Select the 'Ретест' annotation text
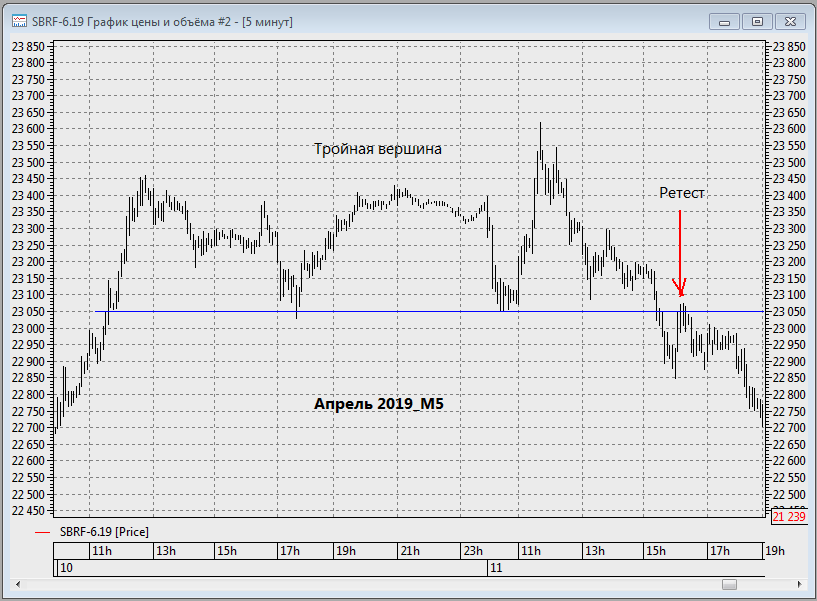This screenshot has height=601, width=817. 682,193
